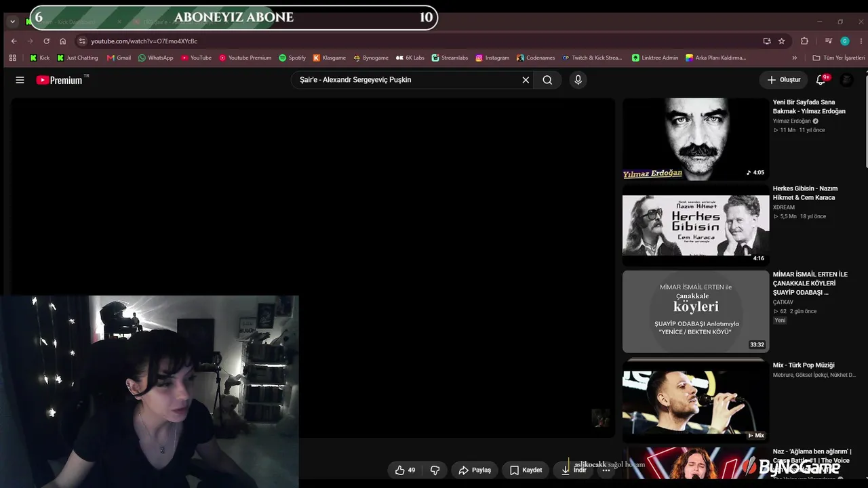Viewport: 868px width, 488px height.
Task: Start voice search with the microphone
Action: coord(578,80)
